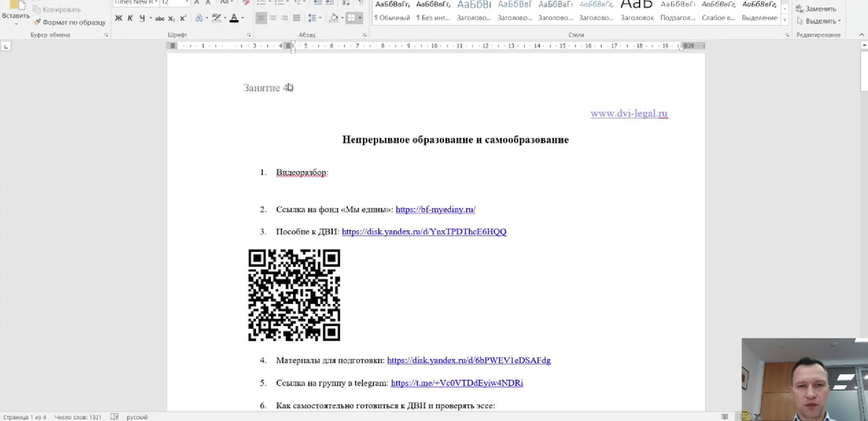Apply the red font color swatch
The height and width of the screenshot is (421, 868).
pos(234,18)
